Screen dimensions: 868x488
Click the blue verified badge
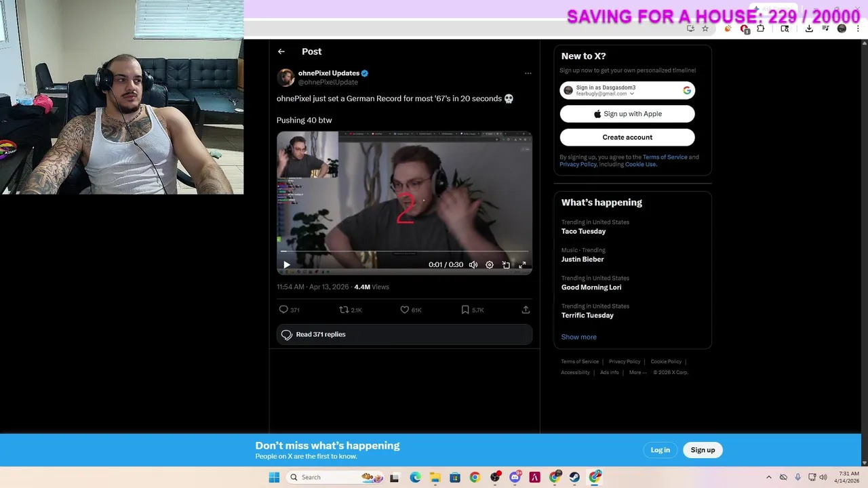click(x=365, y=73)
